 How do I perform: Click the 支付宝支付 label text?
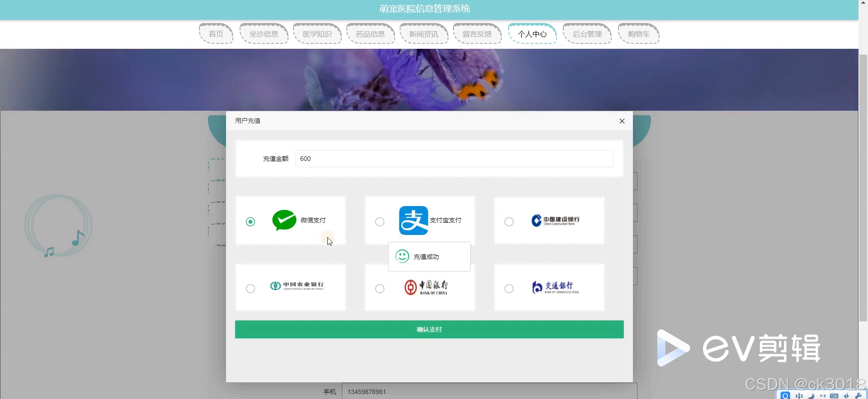coord(445,220)
